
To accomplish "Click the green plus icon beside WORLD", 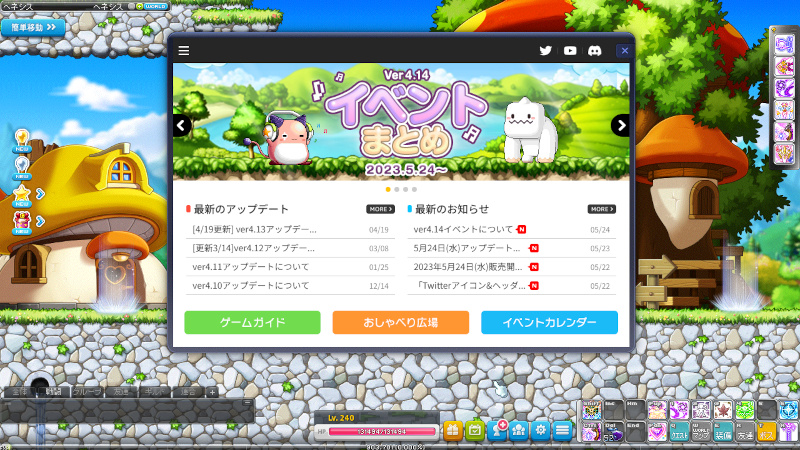I will (x=139, y=6).
